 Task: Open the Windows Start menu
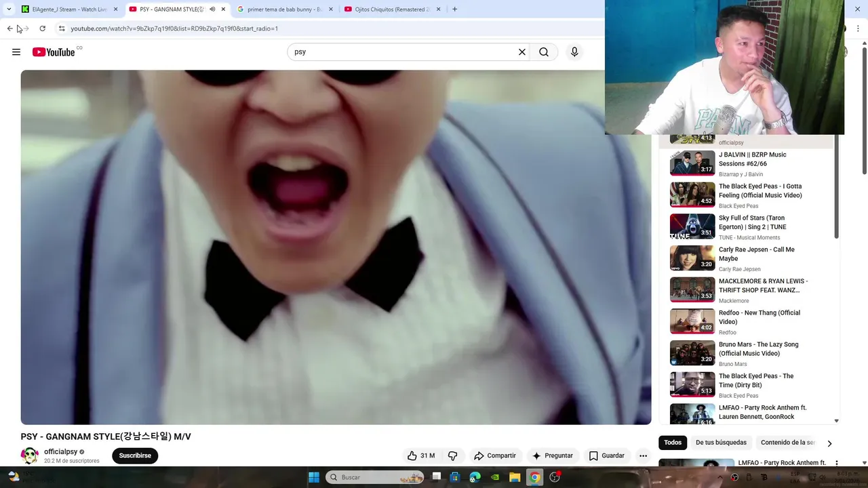tap(314, 477)
